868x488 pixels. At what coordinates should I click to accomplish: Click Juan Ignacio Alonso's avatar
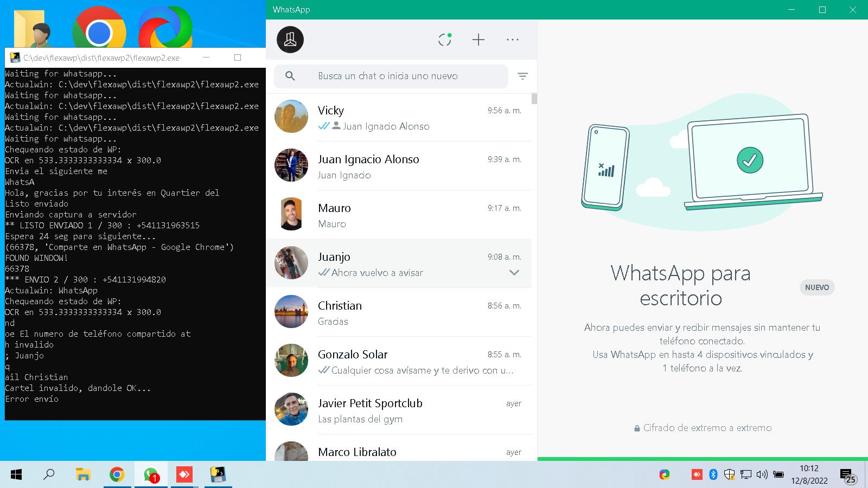pyautogui.click(x=291, y=165)
